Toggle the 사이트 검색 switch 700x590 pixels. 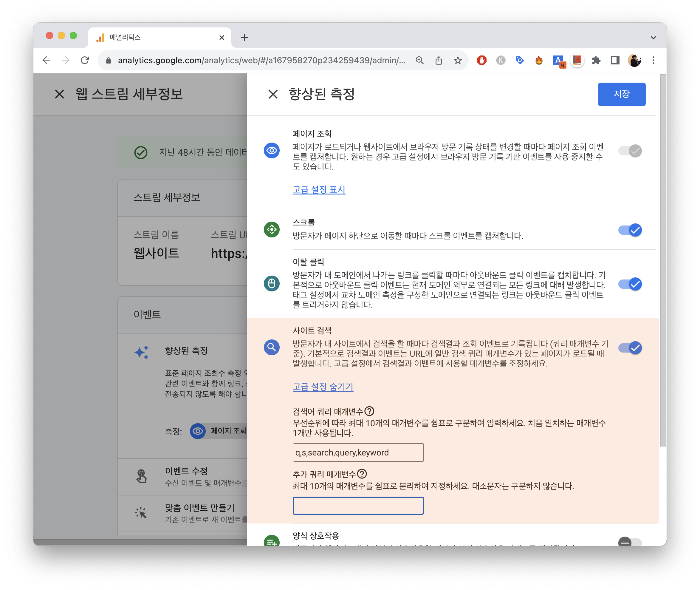(x=630, y=348)
